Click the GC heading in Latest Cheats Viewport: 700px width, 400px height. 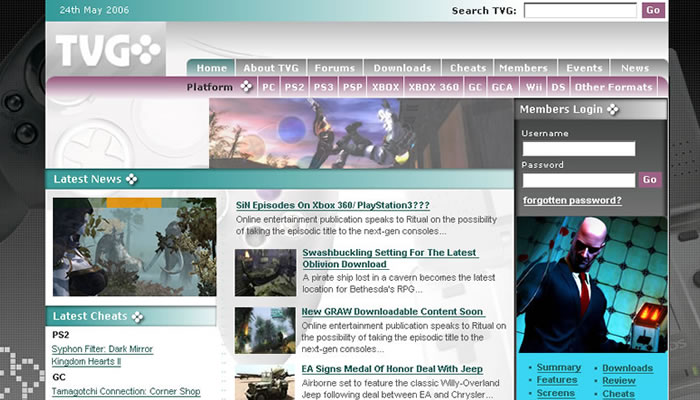click(x=59, y=378)
